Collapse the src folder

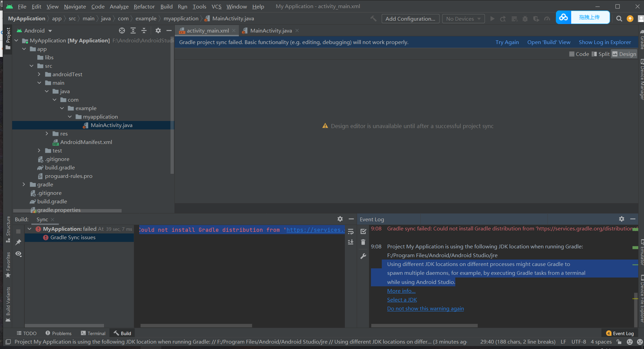click(32, 66)
